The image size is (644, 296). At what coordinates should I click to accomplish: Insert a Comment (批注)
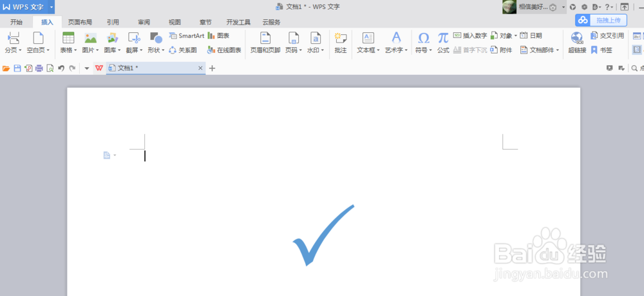(x=341, y=43)
